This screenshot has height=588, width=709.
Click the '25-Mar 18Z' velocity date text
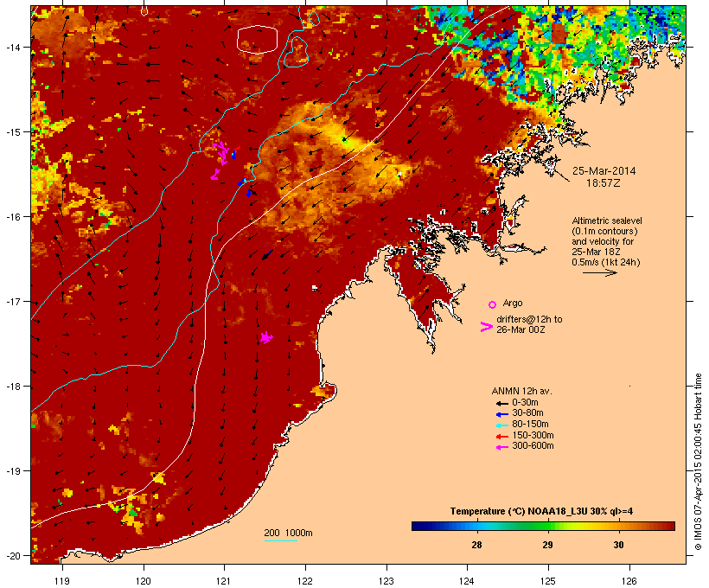596,252
